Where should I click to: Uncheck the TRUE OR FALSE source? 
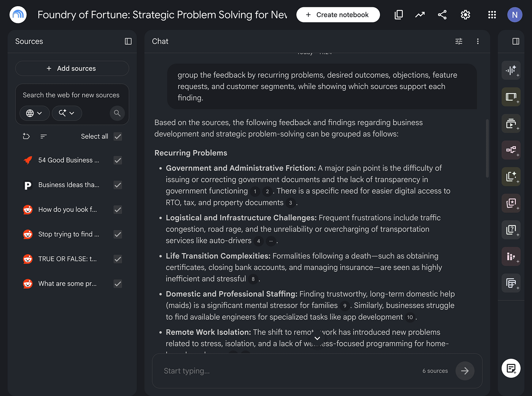click(118, 259)
